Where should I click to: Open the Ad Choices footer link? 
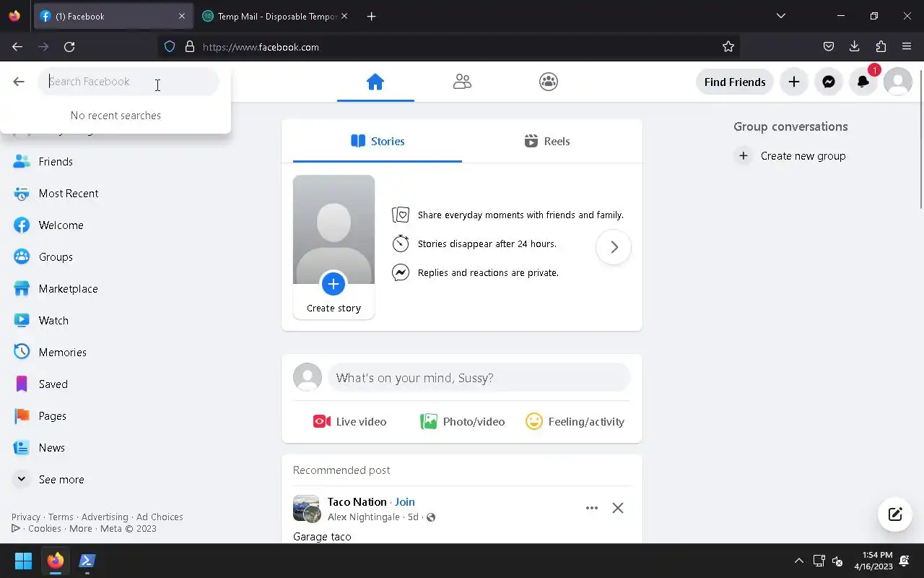[x=160, y=517]
